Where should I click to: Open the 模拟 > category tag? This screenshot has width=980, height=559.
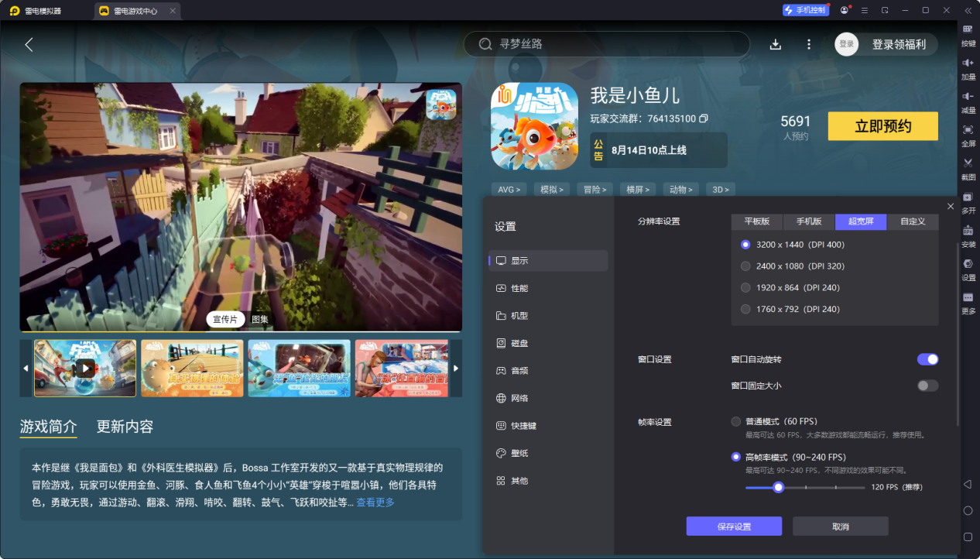click(x=552, y=189)
